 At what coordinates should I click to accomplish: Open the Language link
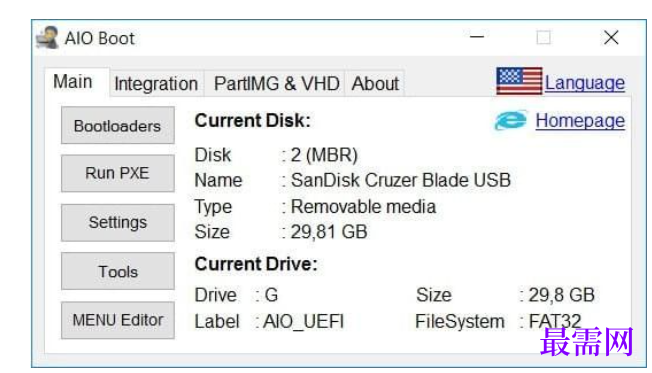point(585,83)
